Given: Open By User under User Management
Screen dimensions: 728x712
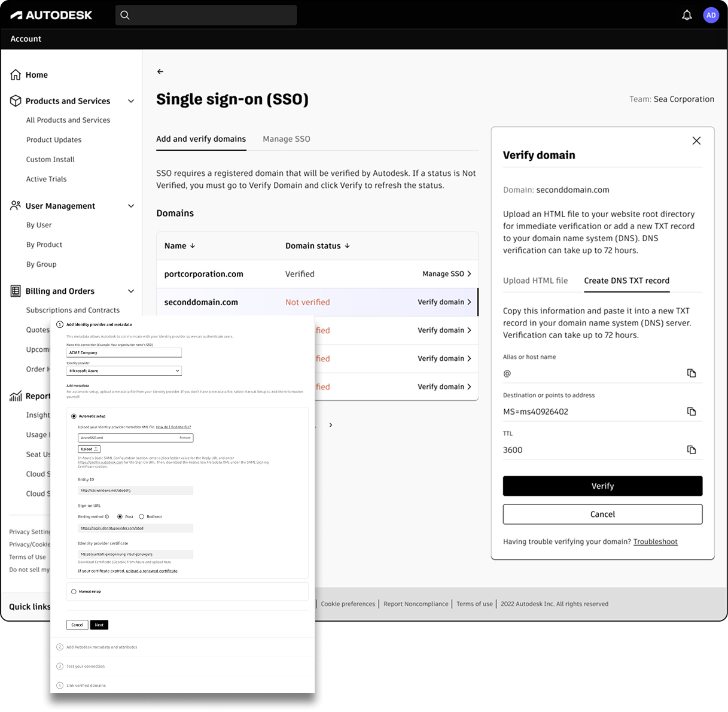Looking at the screenshot, I should click(39, 226).
